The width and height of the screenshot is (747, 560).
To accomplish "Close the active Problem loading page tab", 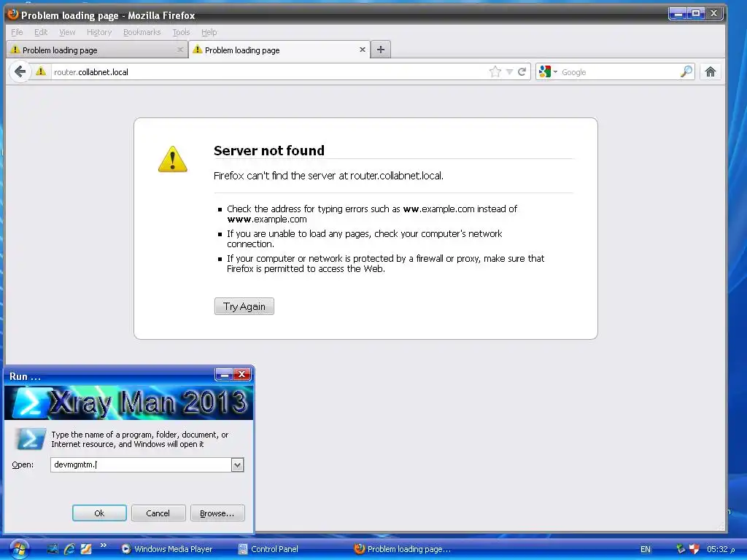I will pos(362,50).
